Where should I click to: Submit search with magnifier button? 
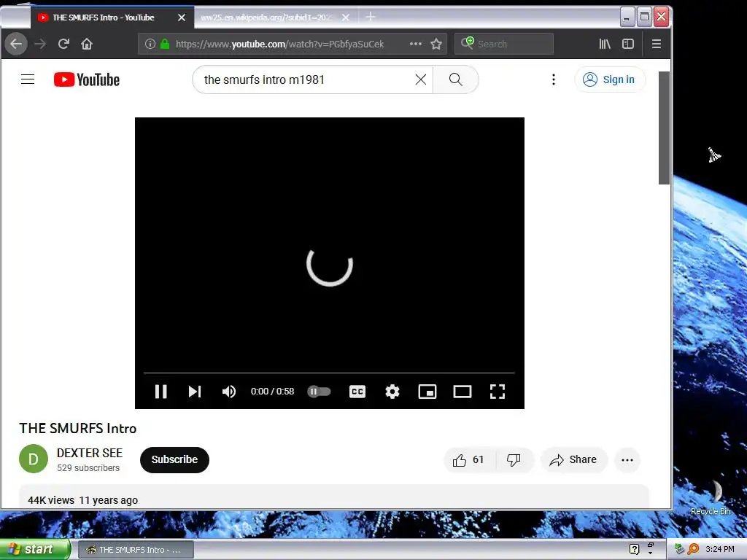click(455, 79)
